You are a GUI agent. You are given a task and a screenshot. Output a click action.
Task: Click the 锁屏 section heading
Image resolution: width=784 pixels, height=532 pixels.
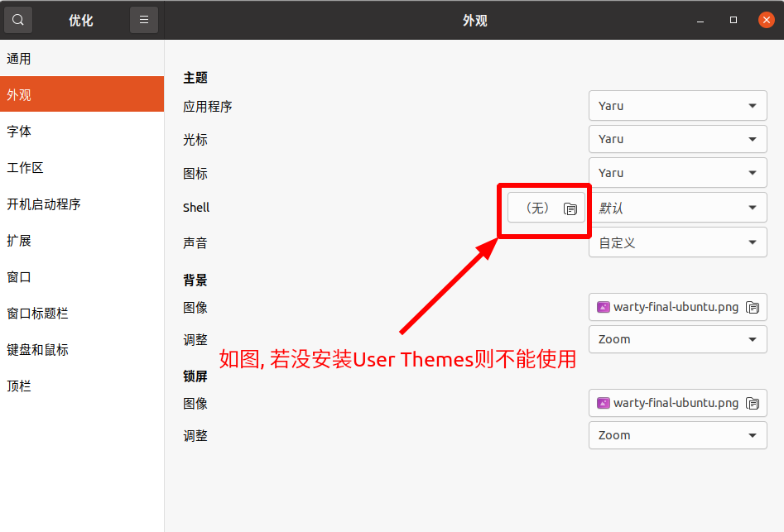(x=195, y=376)
